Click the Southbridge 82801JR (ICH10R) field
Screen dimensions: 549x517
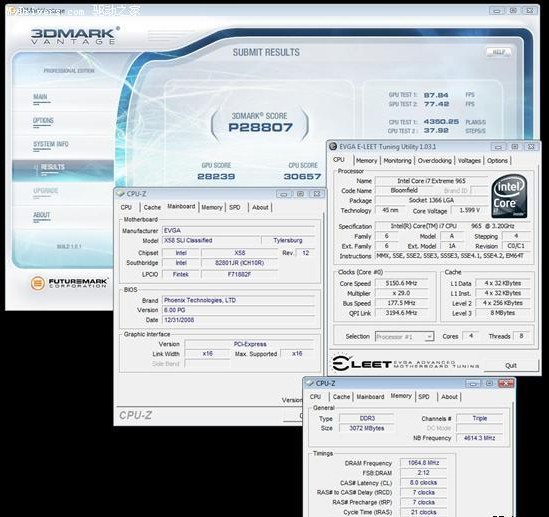click(x=239, y=263)
